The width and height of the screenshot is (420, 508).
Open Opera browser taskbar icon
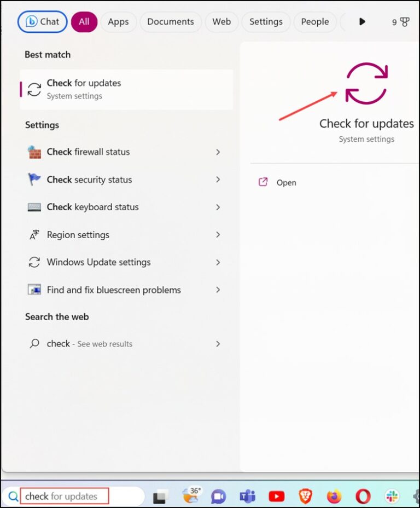coord(363,496)
